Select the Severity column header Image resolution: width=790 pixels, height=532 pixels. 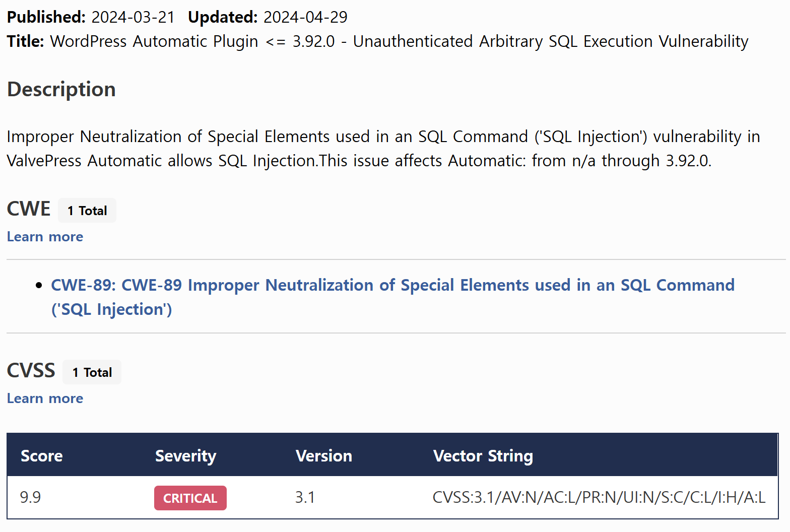(x=185, y=456)
